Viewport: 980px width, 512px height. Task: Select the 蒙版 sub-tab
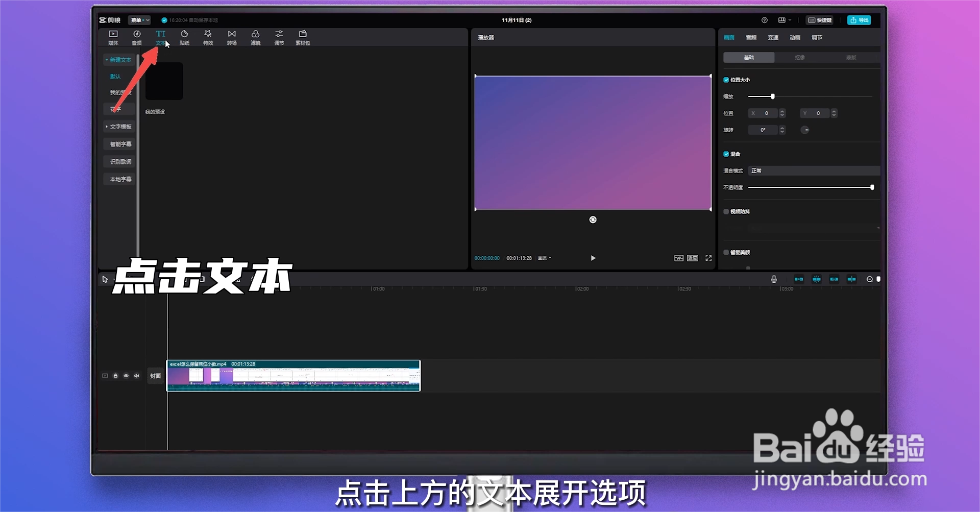[851, 57]
